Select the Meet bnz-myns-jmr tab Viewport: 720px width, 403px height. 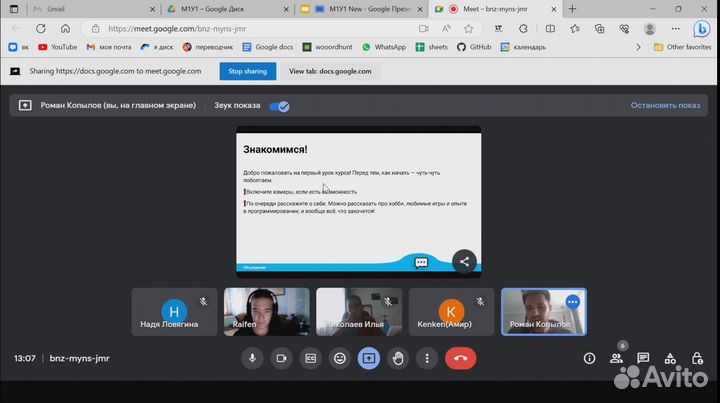495,9
